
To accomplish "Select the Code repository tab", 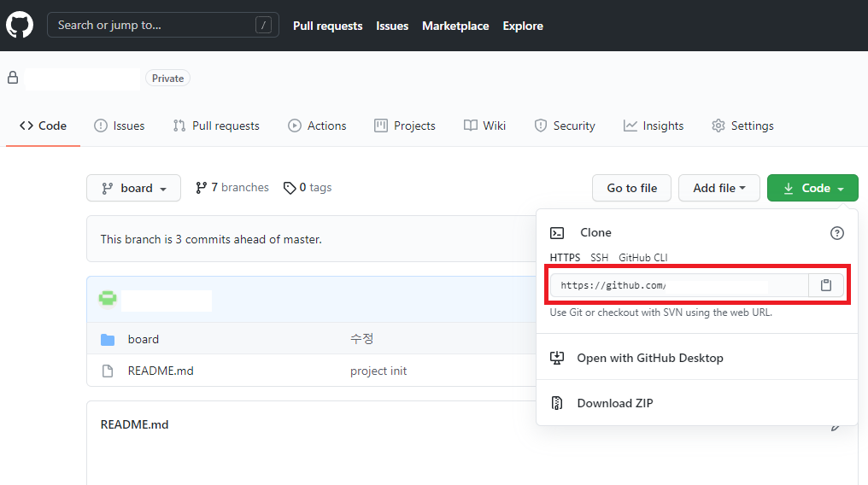I will pos(44,126).
